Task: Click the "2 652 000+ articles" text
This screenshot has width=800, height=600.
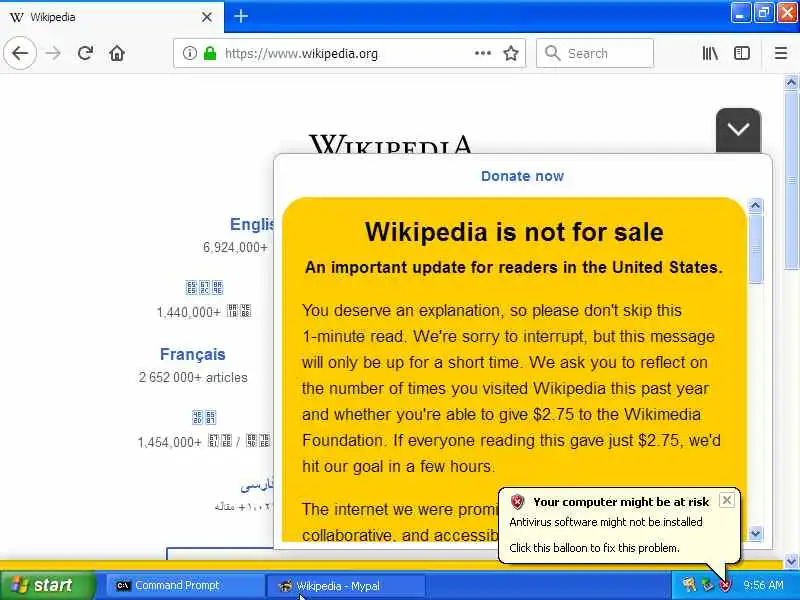Action: click(x=193, y=378)
